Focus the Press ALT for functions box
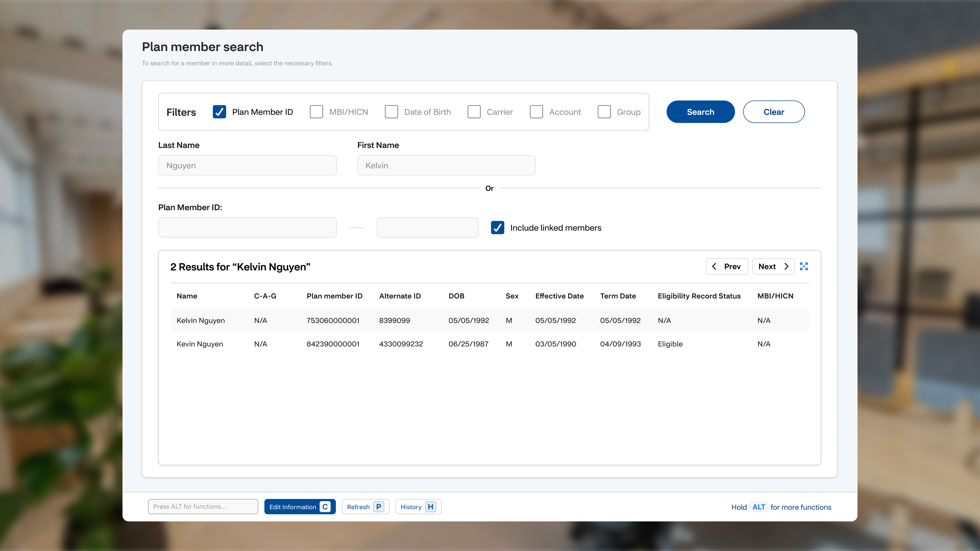The width and height of the screenshot is (980, 551). pos(203,506)
